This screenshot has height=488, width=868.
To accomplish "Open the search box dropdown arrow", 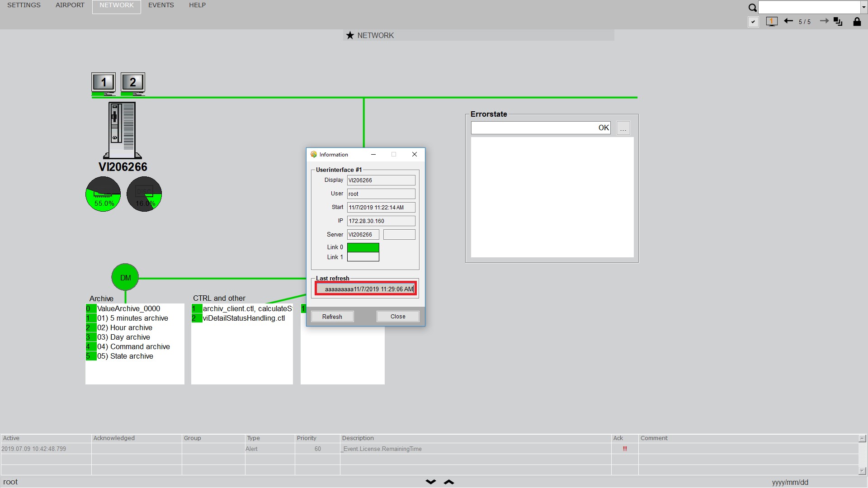I will (863, 7).
